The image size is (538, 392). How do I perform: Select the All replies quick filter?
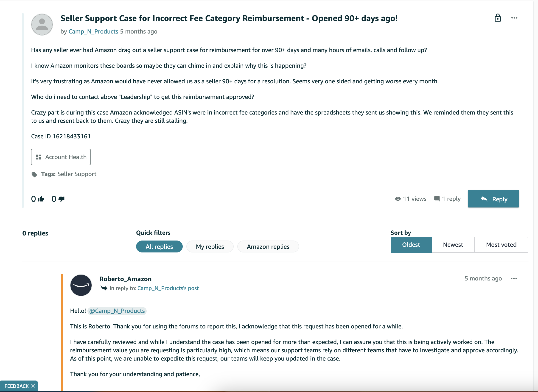159,246
